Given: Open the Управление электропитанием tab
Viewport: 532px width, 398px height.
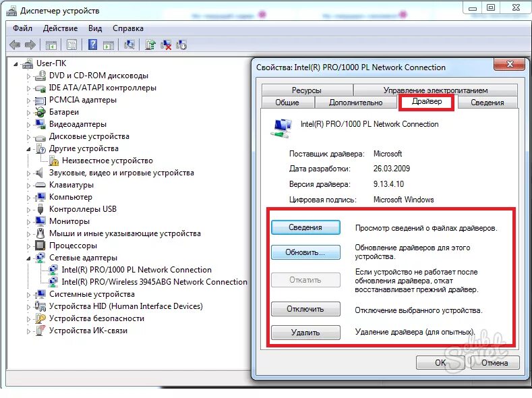Looking at the screenshot, I should 436,90.
